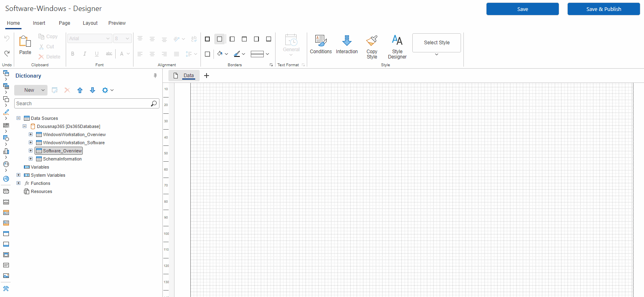Toggle the all-borders option
The height and width of the screenshot is (297, 644).
tap(207, 39)
